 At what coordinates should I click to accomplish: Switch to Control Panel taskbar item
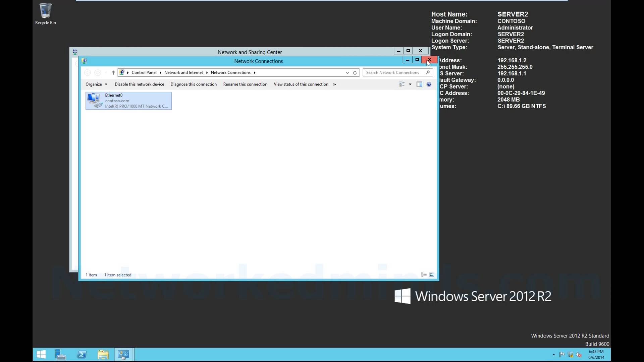tap(123, 355)
